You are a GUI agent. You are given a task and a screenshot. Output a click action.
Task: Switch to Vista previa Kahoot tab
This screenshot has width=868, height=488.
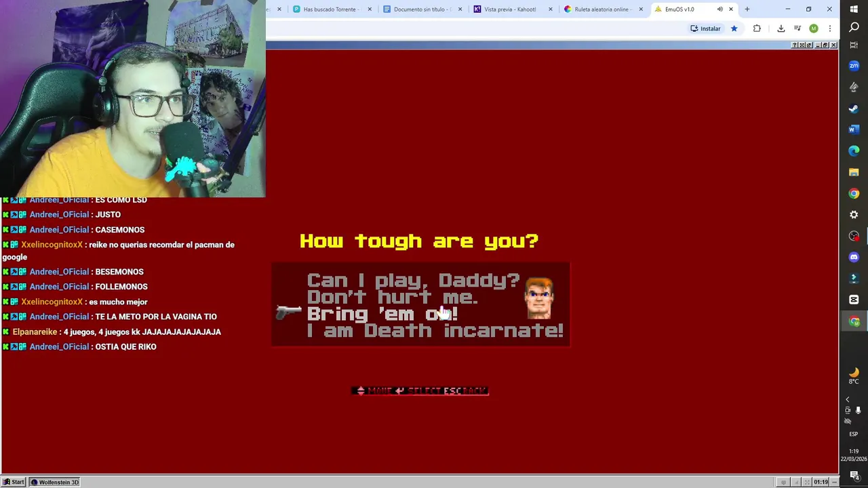513,9
